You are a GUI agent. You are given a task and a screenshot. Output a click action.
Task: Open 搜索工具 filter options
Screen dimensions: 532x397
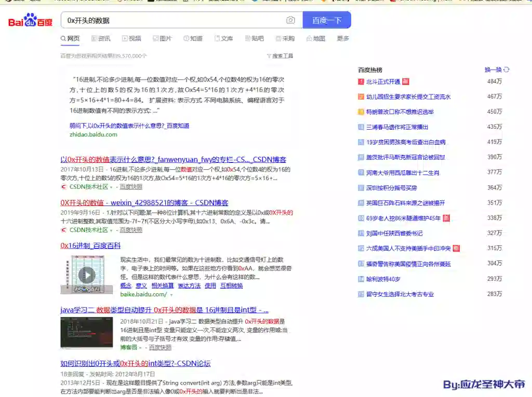pyautogui.click(x=280, y=56)
